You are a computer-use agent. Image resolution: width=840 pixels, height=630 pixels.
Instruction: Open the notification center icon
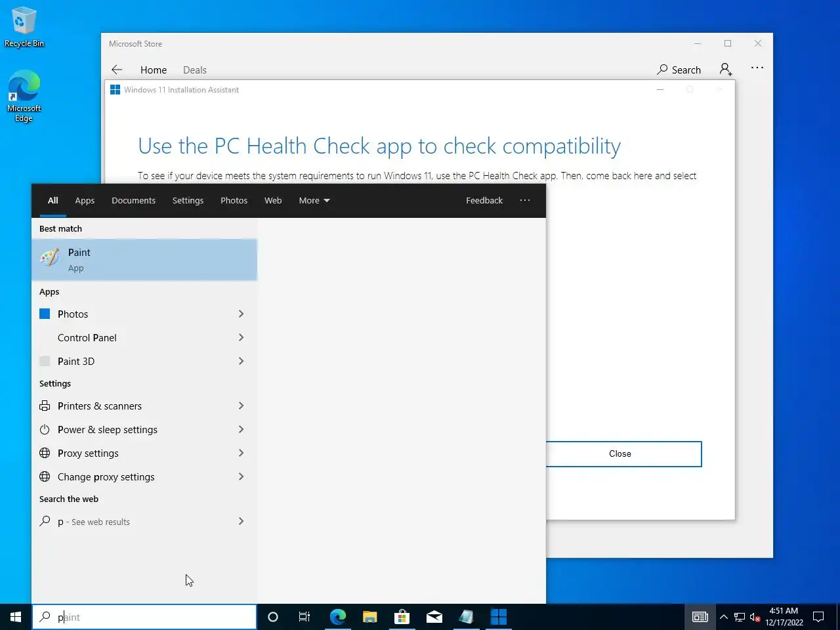(x=818, y=617)
